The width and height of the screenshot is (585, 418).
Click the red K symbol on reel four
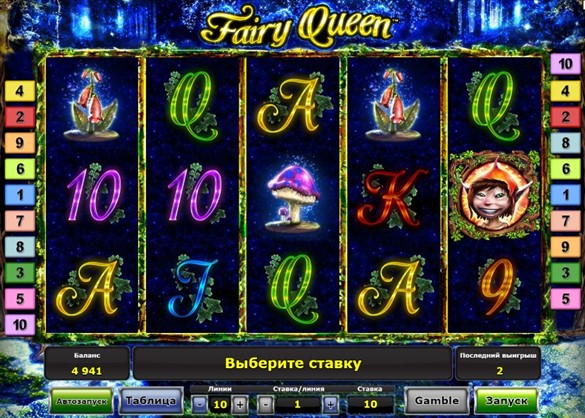[x=394, y=197]
